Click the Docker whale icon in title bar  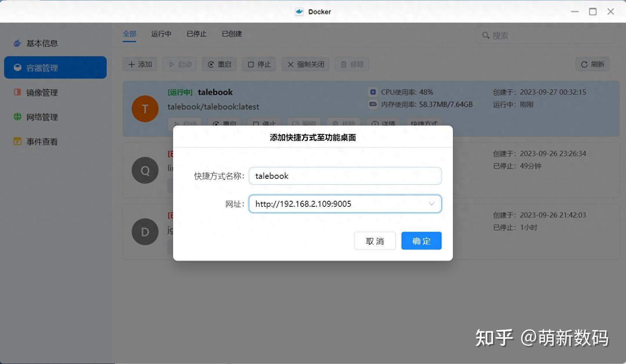click(299, 12)
